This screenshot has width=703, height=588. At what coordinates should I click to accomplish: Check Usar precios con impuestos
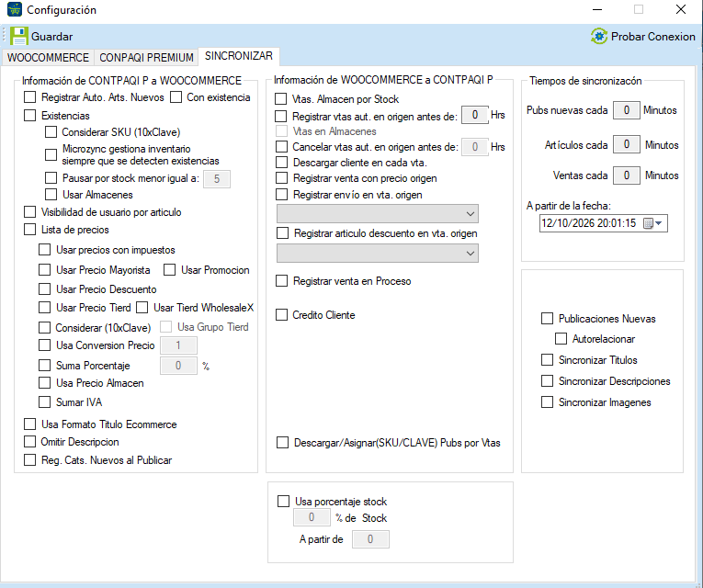[x=44, y=250]
